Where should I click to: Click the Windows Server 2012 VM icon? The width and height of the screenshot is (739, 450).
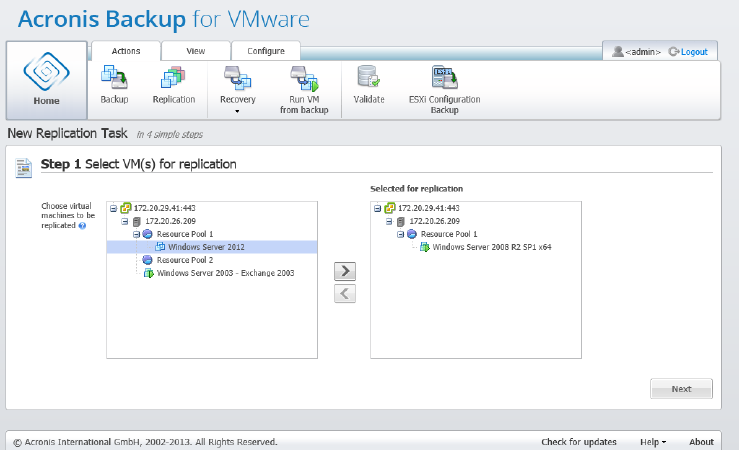pos(160,246)
